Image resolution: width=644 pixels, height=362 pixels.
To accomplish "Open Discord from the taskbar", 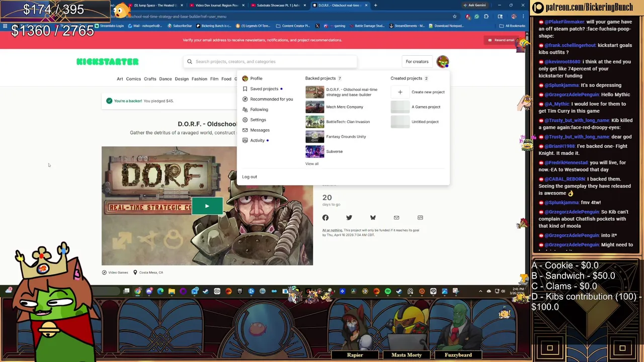I will (x=149, y=291).
